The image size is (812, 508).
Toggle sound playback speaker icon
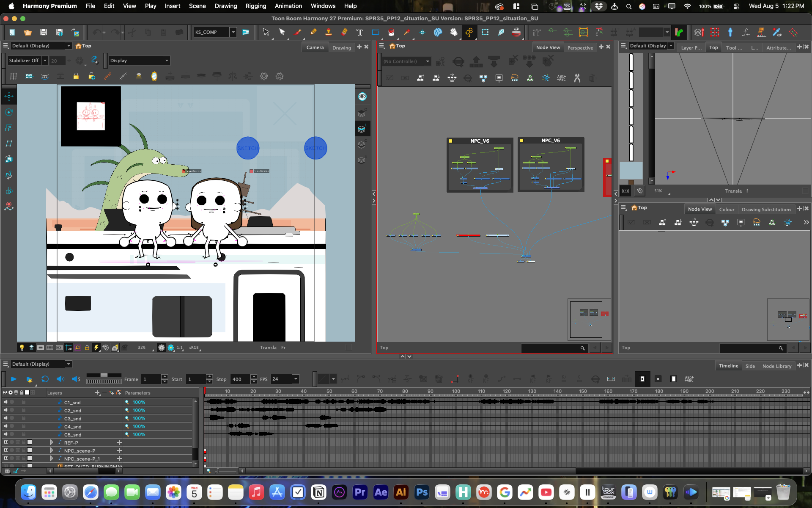click(60, 379)
